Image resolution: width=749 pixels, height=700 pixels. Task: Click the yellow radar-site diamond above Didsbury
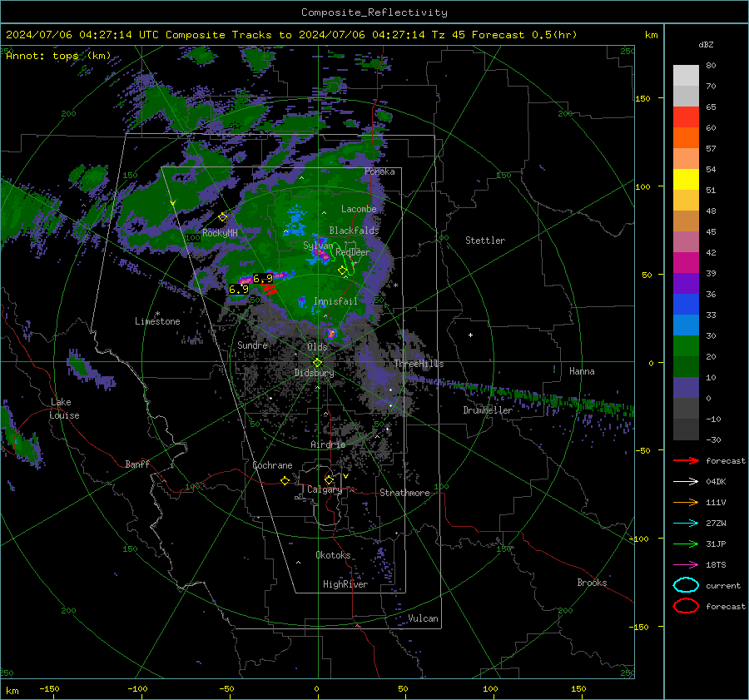coord(317,363)
